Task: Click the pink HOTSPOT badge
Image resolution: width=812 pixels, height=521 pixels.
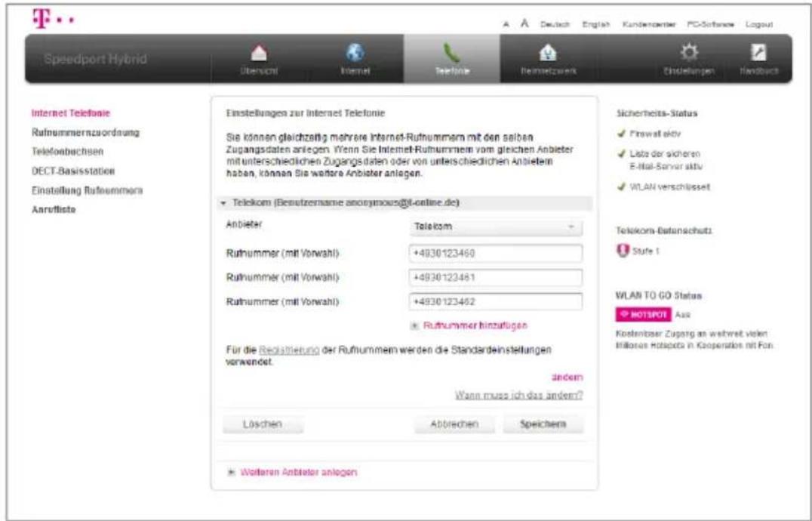Action: [643, 314]
